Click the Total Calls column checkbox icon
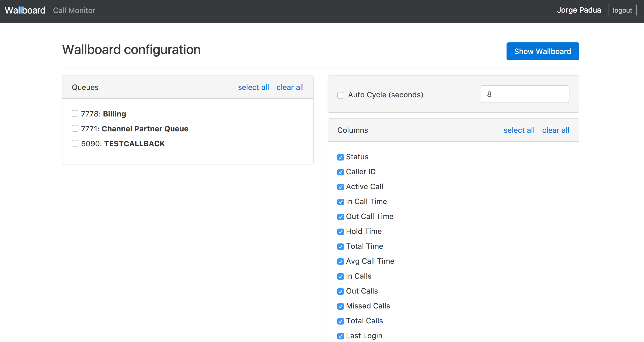The width and height of the screenshot is (644, 342). (340, 321)
